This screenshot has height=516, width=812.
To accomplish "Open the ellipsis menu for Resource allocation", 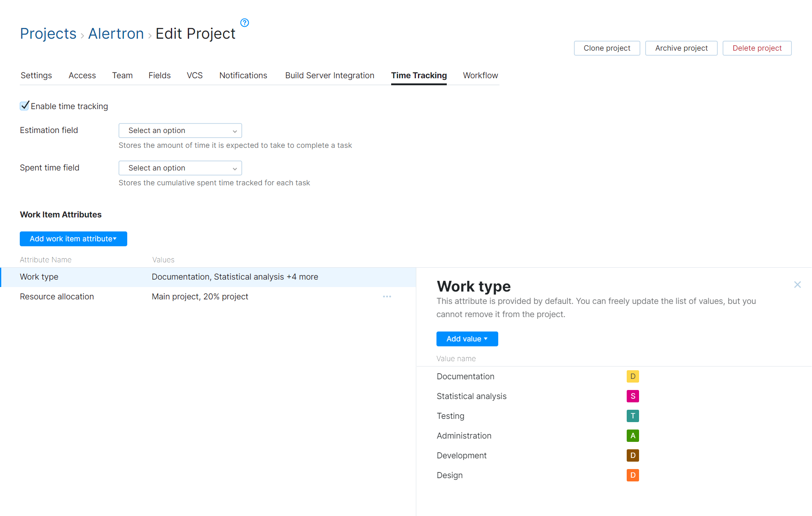I will tap(387, 296).
